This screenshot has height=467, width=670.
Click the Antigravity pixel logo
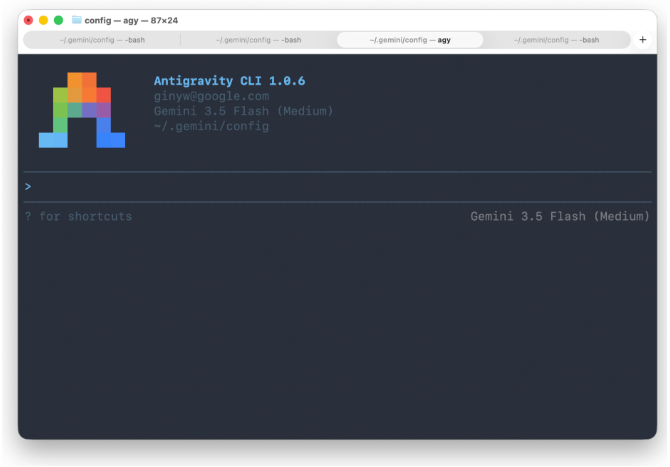point(82,110)
